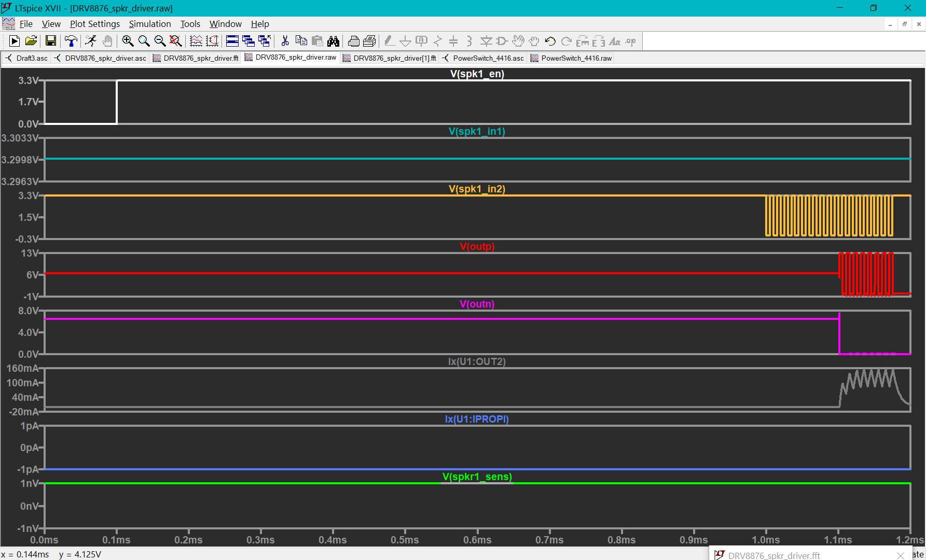The height and width of the screenshot is (560, 926).
Task: Click the Paste clipboard icon
Action: [x=317, y=41]
